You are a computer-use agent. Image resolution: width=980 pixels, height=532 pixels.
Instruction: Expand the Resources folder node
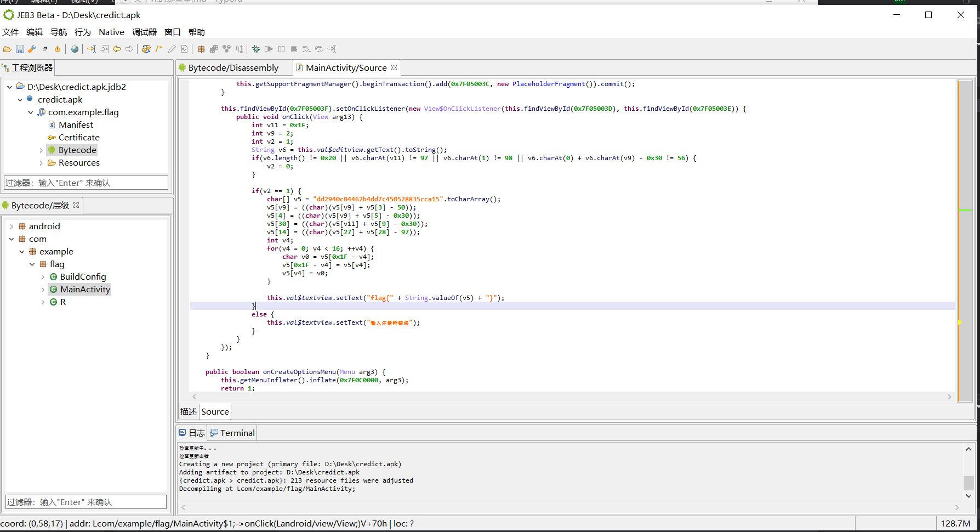point(41,163)
